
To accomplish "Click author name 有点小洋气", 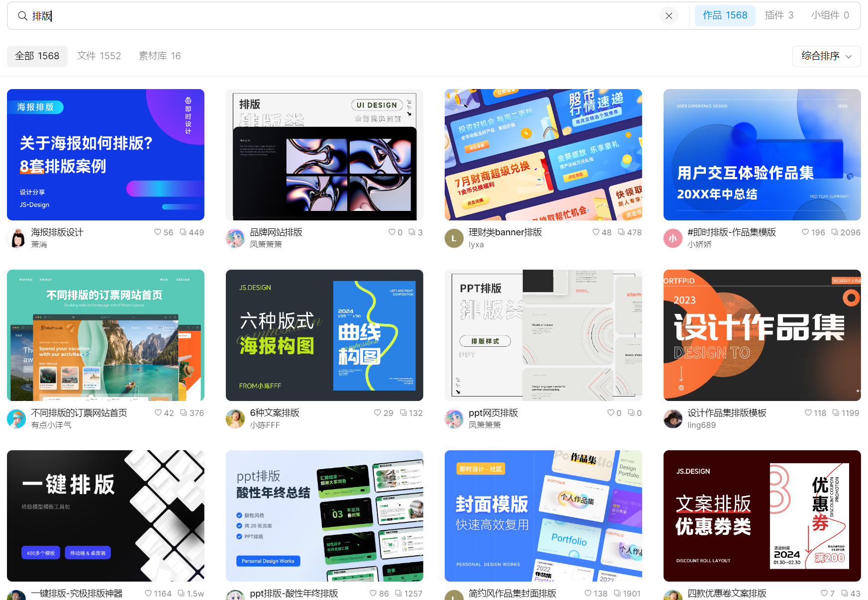I will (x=51, y=425).
